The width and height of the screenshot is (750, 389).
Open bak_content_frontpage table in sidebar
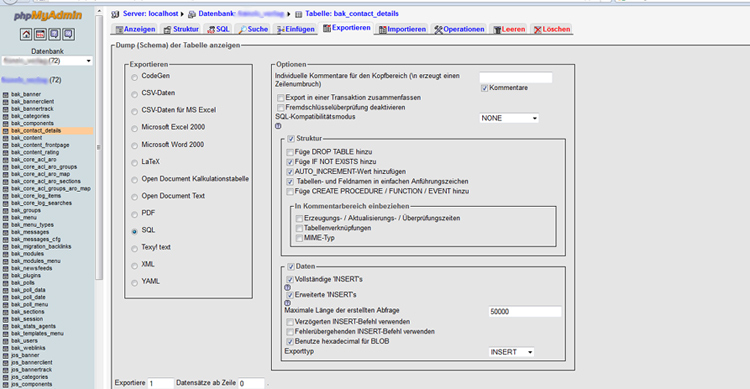pyautogui.click(x=40, y=145)
